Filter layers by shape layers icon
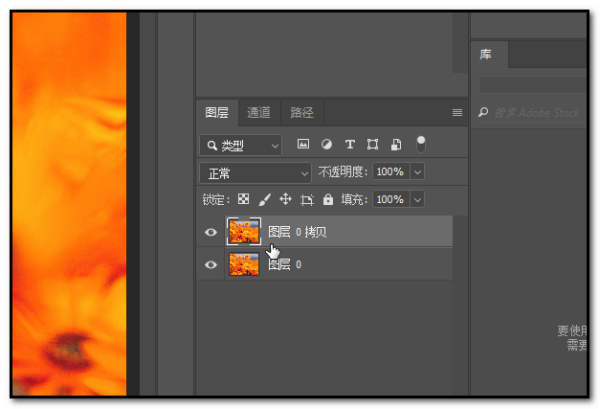The image size is (600, 409). pos(373,144)
